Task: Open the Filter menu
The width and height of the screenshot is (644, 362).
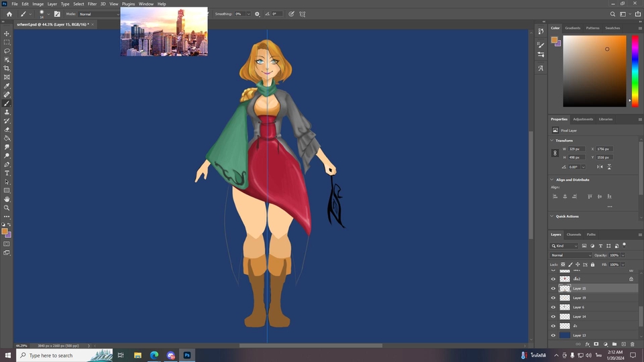Action: click(92, 4)
